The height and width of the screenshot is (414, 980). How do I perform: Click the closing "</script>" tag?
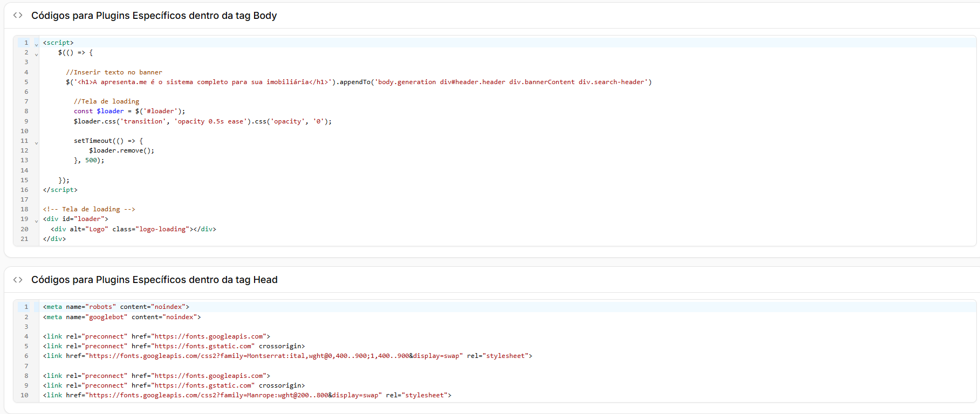(x=60, y=190)
